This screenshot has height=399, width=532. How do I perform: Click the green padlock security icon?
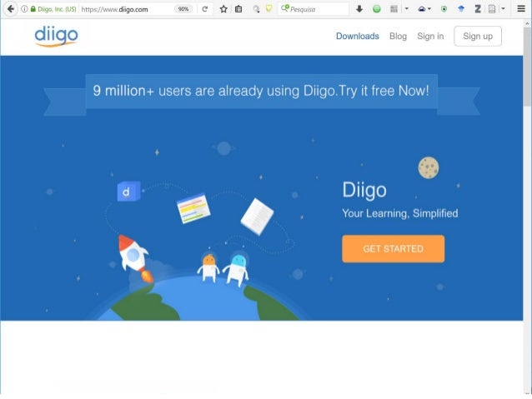33,9
